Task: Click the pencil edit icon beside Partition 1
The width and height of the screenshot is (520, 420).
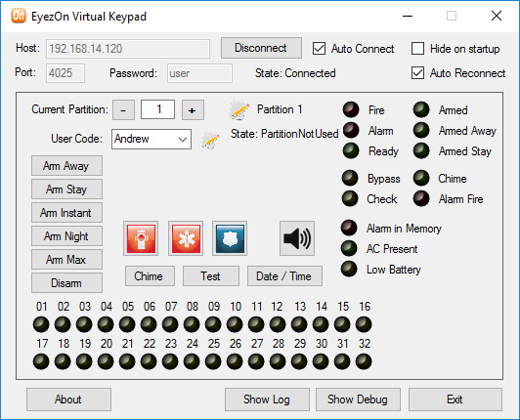Action: pos(239,110)
